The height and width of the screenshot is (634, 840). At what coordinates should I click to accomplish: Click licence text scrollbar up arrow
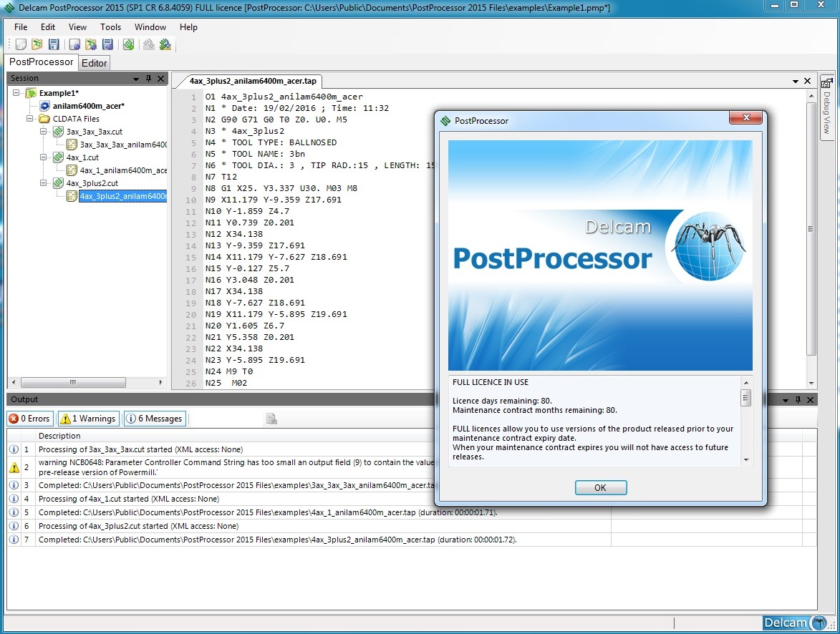[x=745, y=382]
